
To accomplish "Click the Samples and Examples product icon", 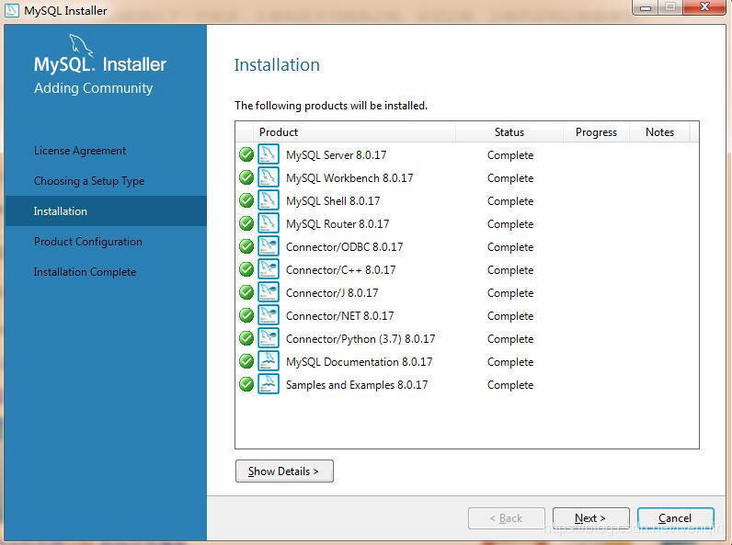I will pos(268,384).
